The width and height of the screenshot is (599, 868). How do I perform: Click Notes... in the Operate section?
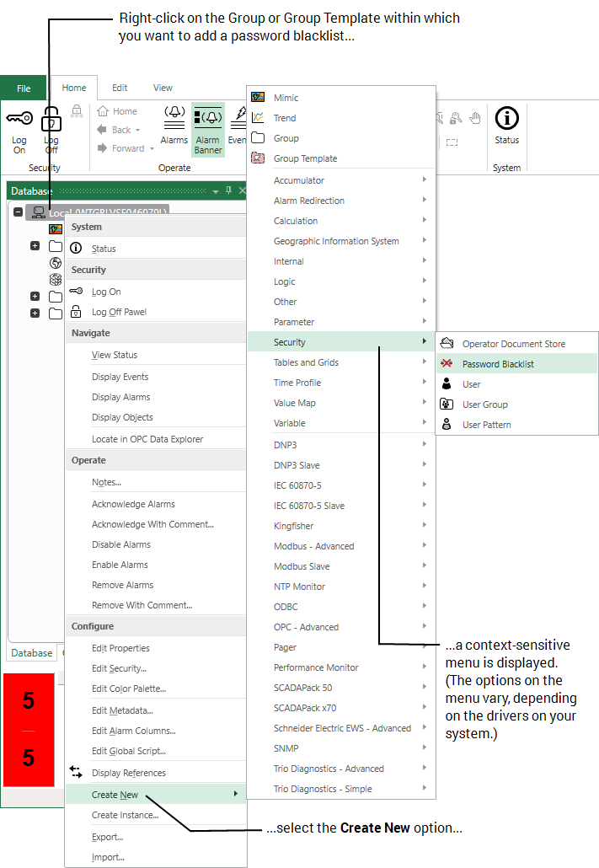pyautogui.click(x=156, y=482)
